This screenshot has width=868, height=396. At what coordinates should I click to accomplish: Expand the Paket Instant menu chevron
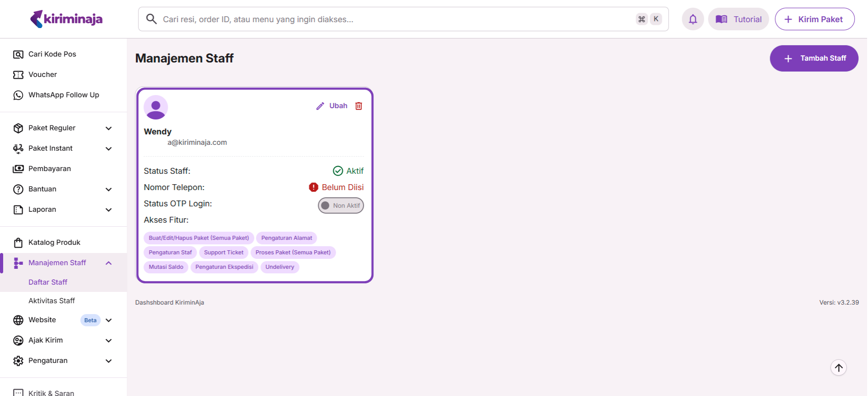coord(108,148)
